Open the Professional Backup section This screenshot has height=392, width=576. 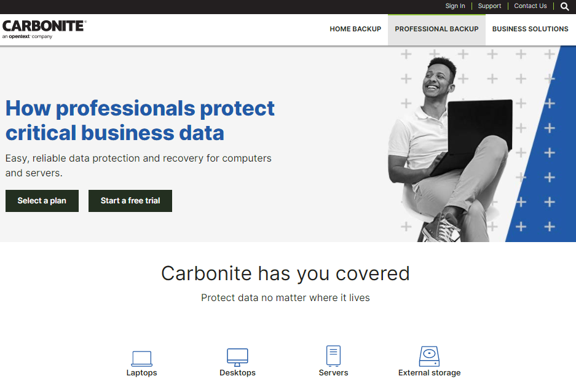coord(436,29)
